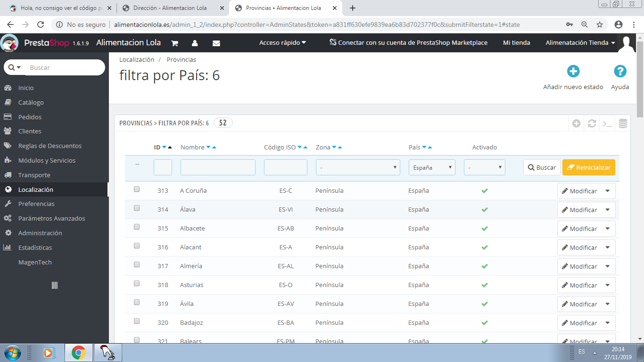
Task: Open the Zona filter dropdown
Action: (x=358, y=167)
